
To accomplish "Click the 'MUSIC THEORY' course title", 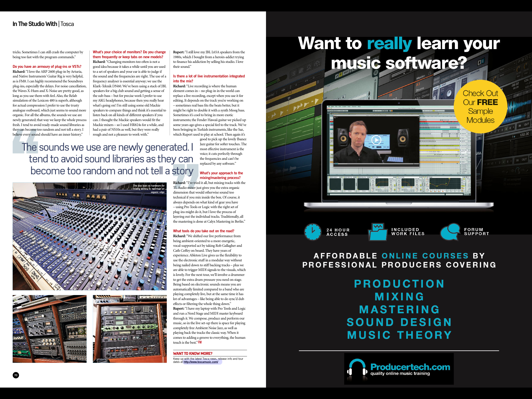I will click(399, 335).
